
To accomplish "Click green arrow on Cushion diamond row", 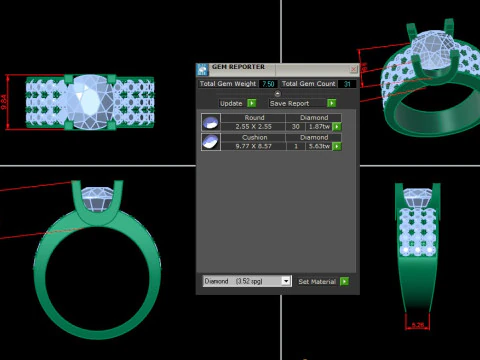I will 337,146.
